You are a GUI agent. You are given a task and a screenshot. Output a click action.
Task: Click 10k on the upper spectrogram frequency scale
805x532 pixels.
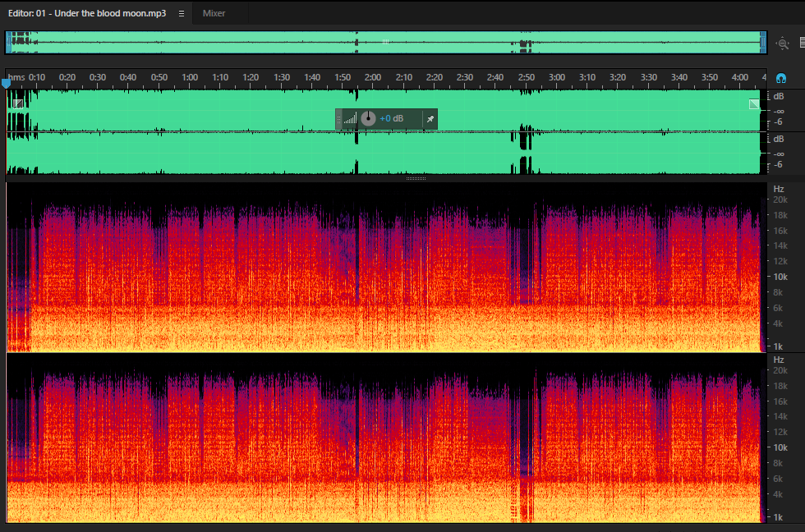pos(780,277)
